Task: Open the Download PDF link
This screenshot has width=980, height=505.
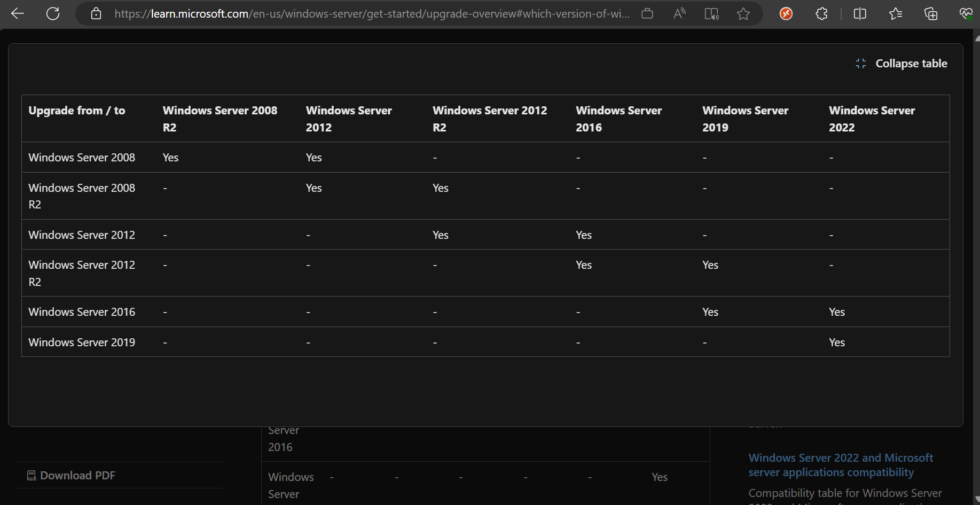Action: click(77, 475)
